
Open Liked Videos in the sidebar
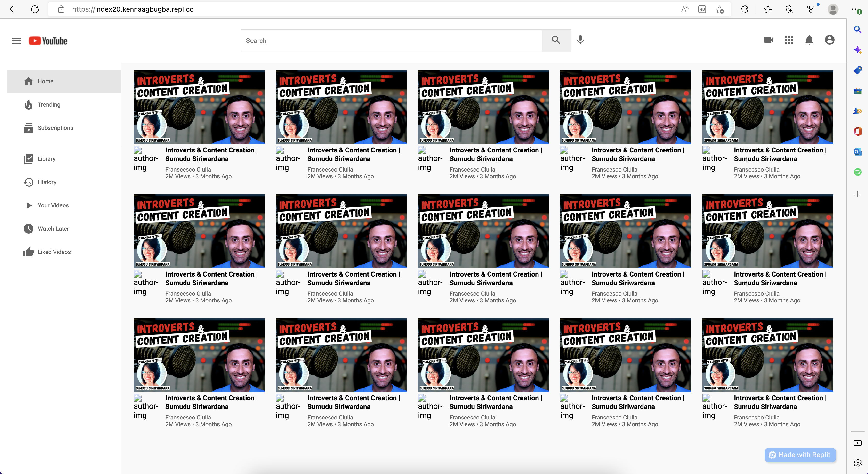click(x=54, y=252)
